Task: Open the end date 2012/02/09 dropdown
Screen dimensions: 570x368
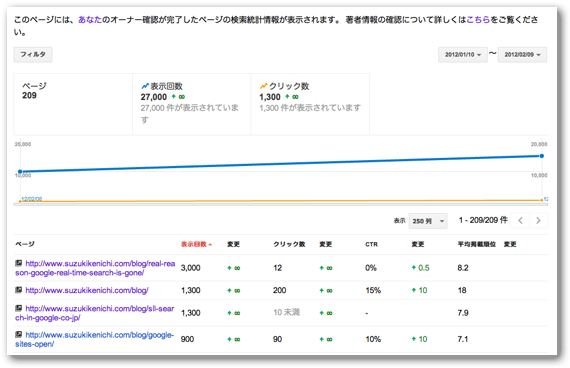Action: [522, 55]
